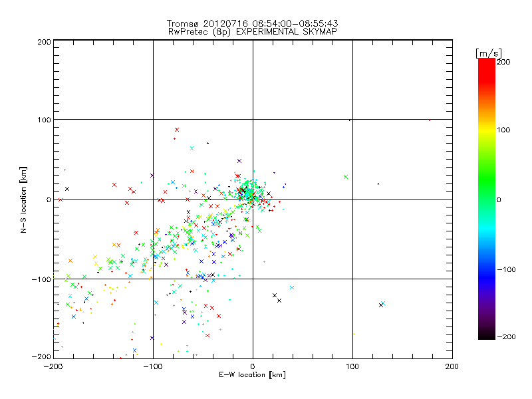Click the colorbar tick label '200'
This screenshot has height=399, width=532.
click(x=503, y=62)
